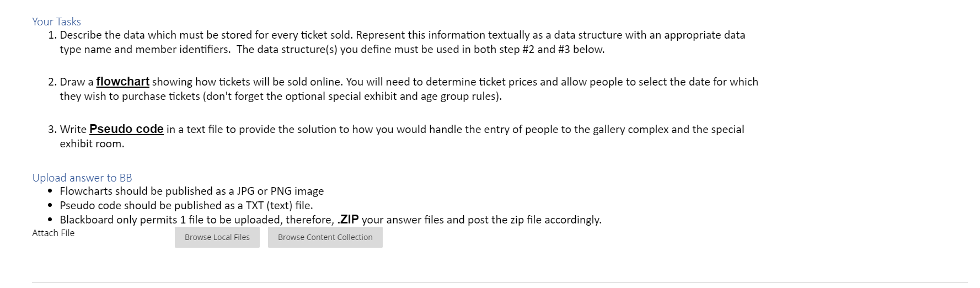This screenshot has height=288, width=980.
Task: Click the horizontal divider line at bottom
Action: click(500, 283)
